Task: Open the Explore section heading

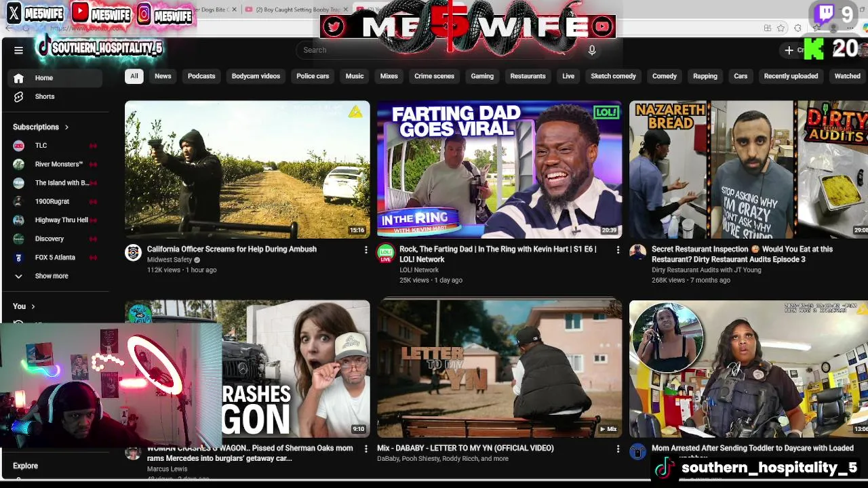Action: click(x=25, y=466)
